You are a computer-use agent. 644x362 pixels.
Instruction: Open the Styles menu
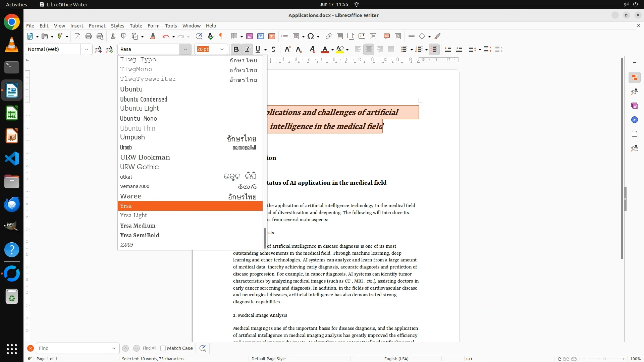tap(117, 25)
